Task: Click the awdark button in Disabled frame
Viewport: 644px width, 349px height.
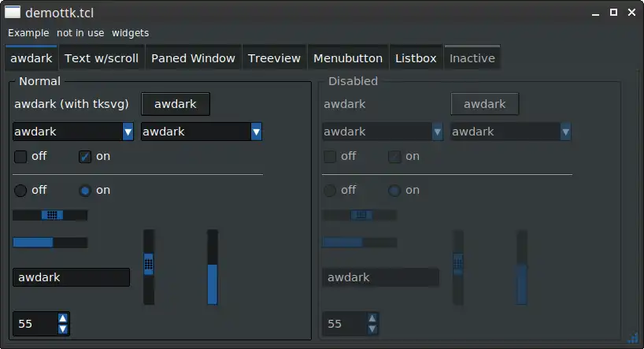Action: (485, 104)
